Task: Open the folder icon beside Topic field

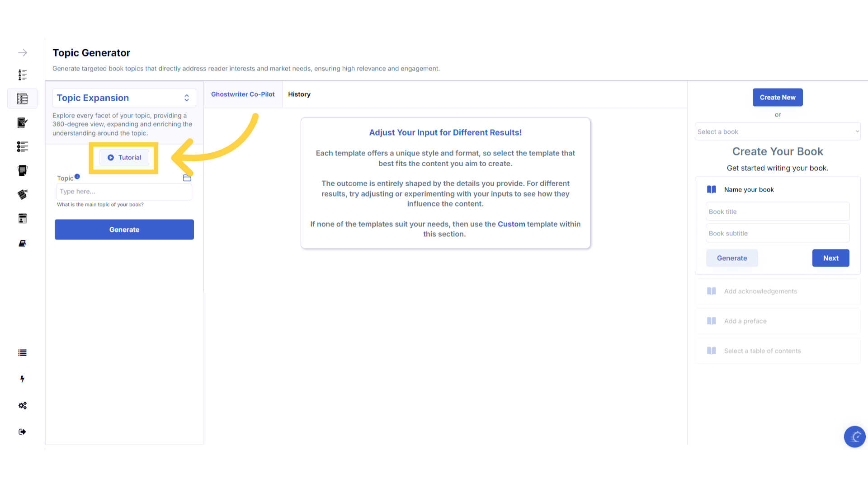Action: point(187,178)
